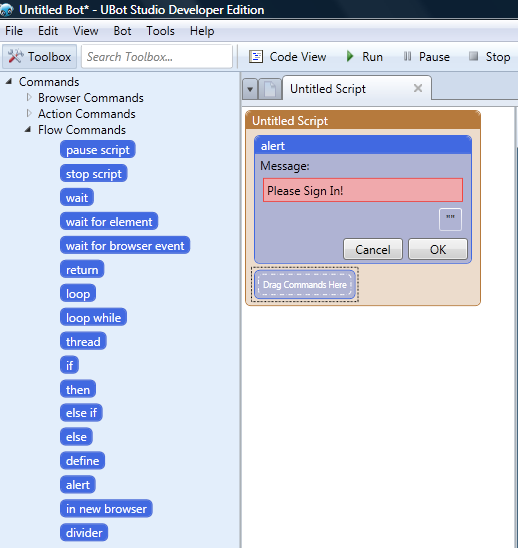Open the Help menu
The height and width of the screenshot is (548, 518).
(202, 31)
